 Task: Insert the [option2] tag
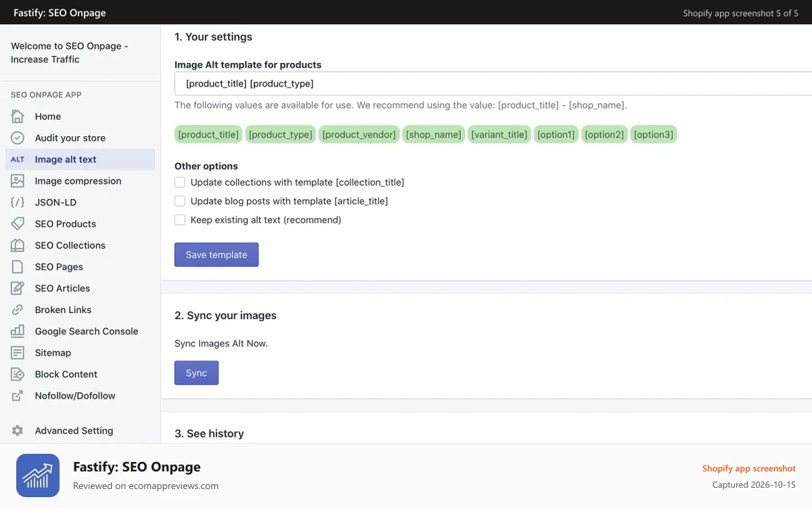(604, 135)
